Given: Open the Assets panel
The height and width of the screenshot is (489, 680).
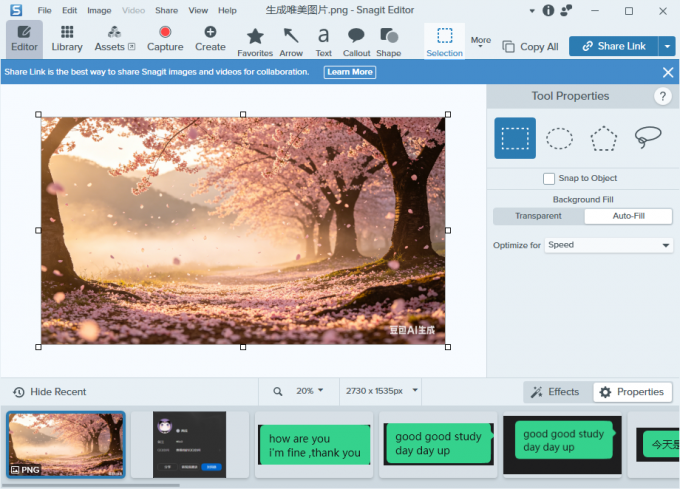Looking at the screenshot, I should (x=114, y=39).
